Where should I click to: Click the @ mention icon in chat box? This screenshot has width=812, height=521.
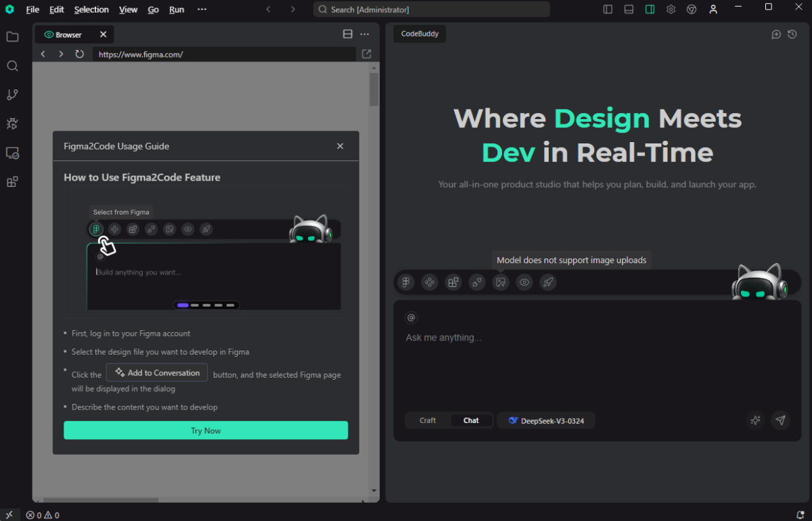(x=411, y=317)
